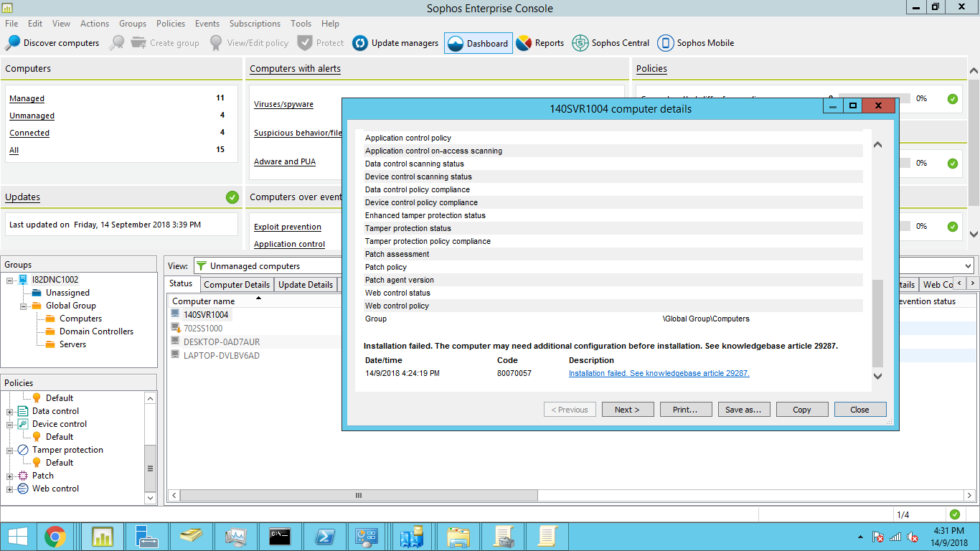Click the Dashboard toolbar icon
This screenshot has width=980, height=551.
[x=456, y=43]
